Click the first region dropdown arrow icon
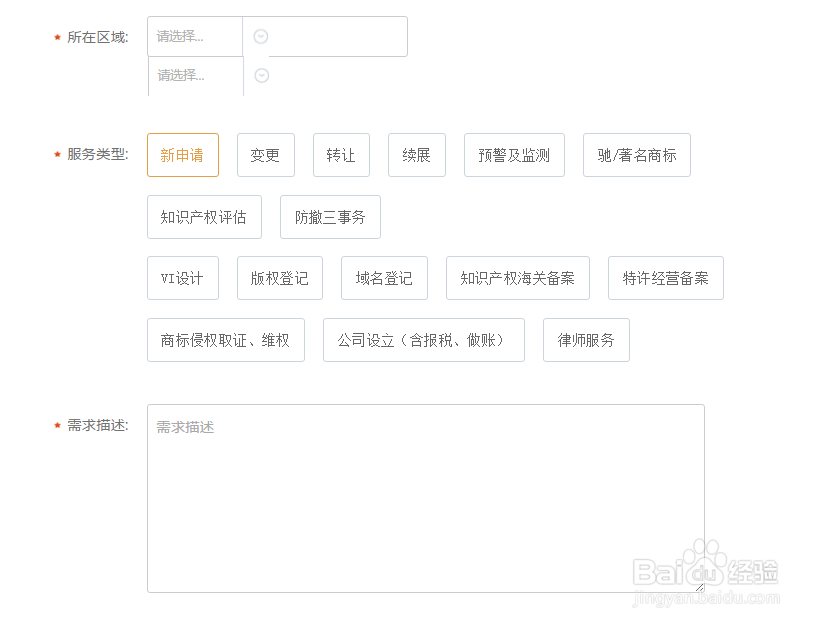Screen dimensions: 825x627 point(261,36)
